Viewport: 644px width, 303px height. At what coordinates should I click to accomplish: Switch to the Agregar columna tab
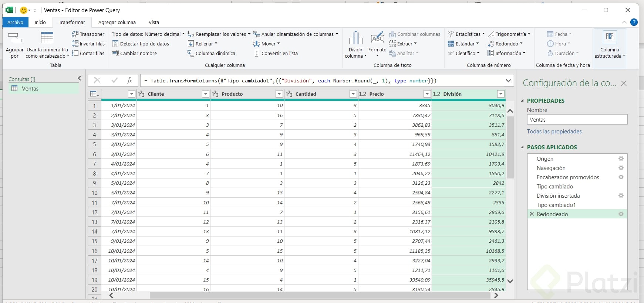(x=117, y=22)
